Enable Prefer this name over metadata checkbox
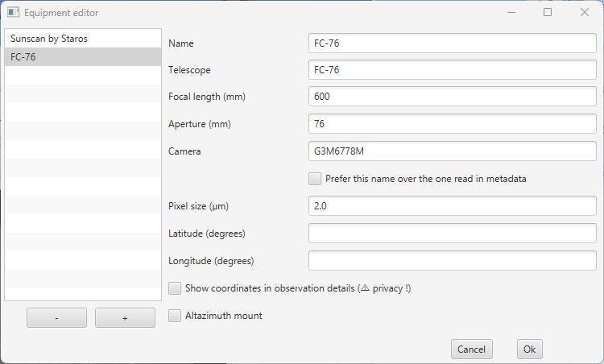Viewport: 604px width, 364px height. click(x=315, y=179)
